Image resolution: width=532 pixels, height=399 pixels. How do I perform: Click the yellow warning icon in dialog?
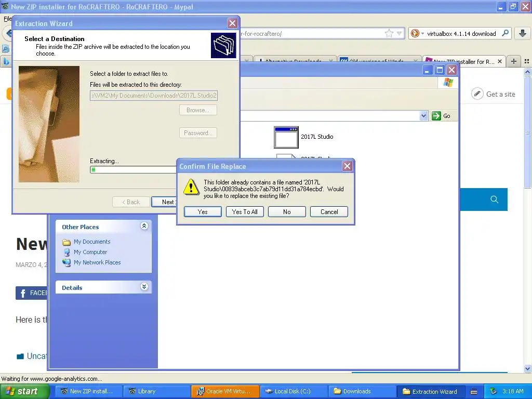click(191, 187)
